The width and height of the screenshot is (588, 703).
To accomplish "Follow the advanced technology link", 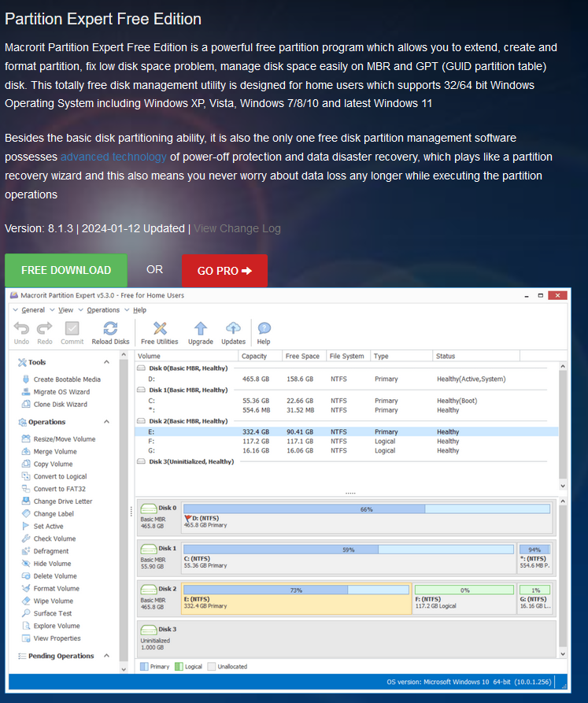I will (x=113, y=157).
